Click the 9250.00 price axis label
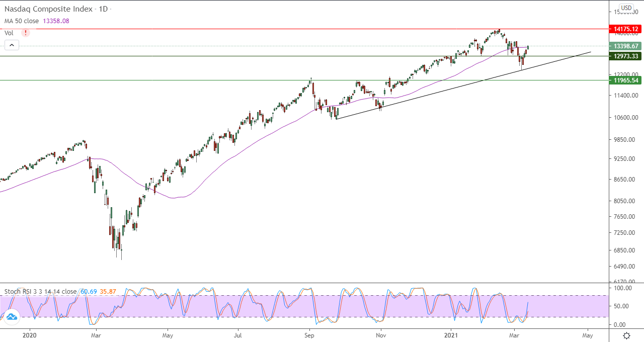This screenshot has width=644, height=342. (x=624, y=159)
